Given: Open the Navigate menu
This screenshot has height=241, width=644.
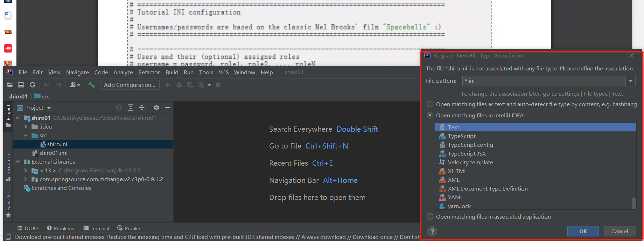Looking at the screenshot, I should (x=77, y=72).
